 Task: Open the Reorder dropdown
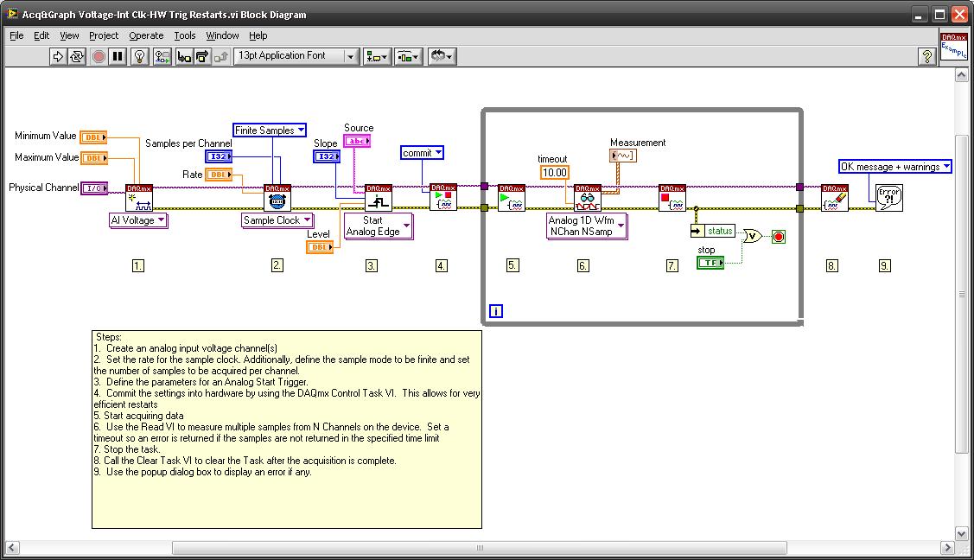[442, 56]
